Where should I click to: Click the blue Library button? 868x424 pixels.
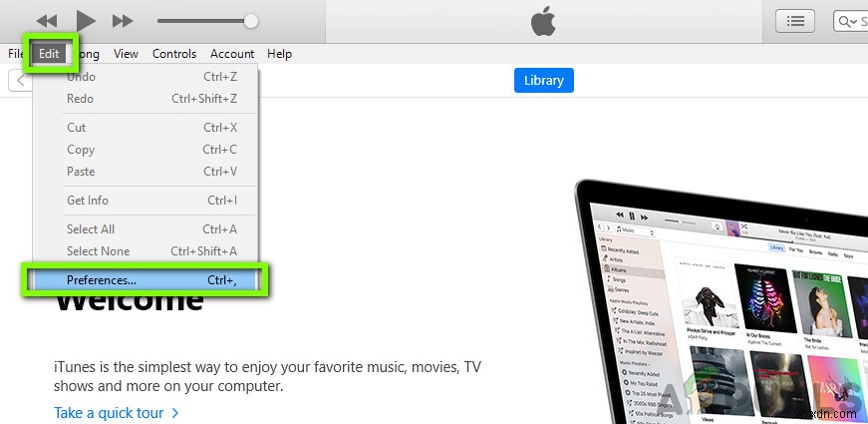pos(543,81)
